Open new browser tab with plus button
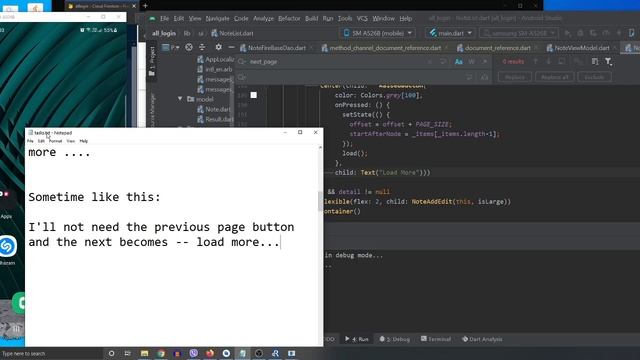The image size is (640, 360). pyautogui.click(x=145, y=6)
